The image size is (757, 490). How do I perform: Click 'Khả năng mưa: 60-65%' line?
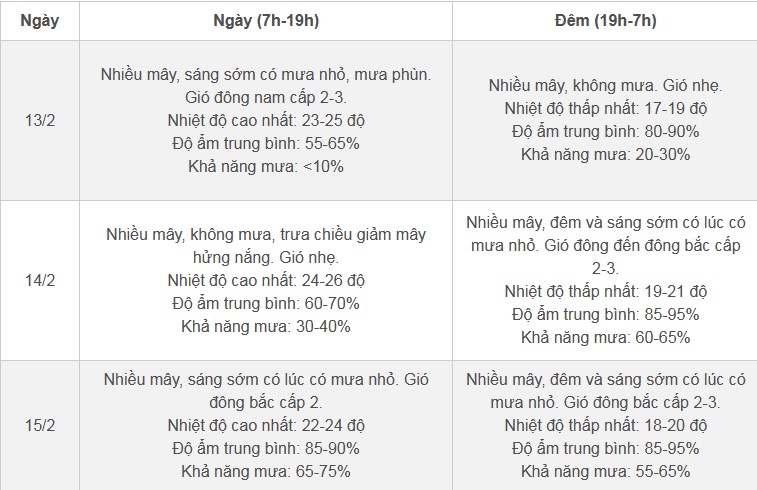click(x=605, y=337)
